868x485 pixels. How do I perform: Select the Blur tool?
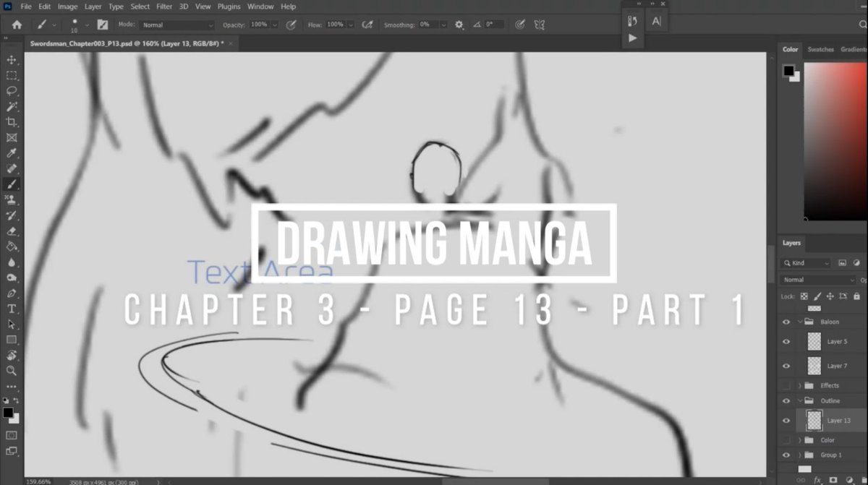[x=12, y=262]
